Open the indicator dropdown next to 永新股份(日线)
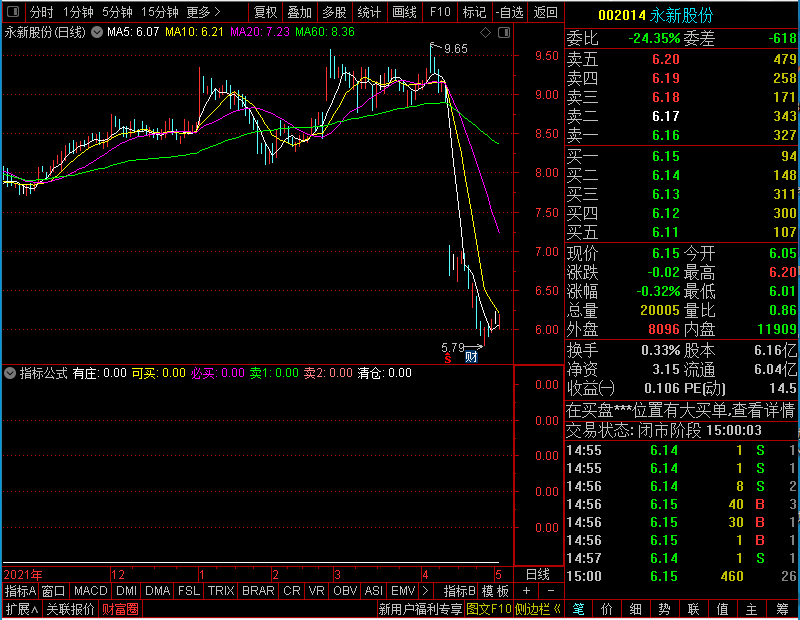This screenshot has width=800, height=620. (x=97, y=32)
